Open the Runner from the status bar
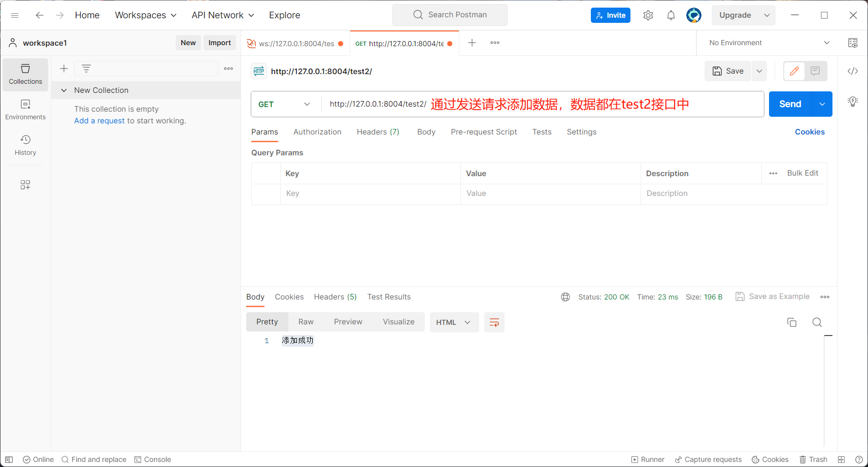This screenshot has height=467, width=868. [648, 459]
